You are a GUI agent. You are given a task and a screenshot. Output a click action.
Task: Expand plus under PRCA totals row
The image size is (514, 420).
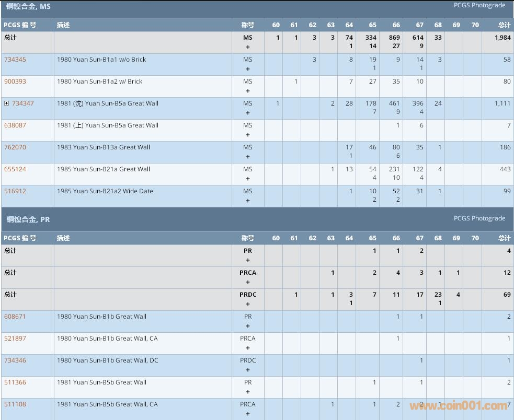point(248,282)
